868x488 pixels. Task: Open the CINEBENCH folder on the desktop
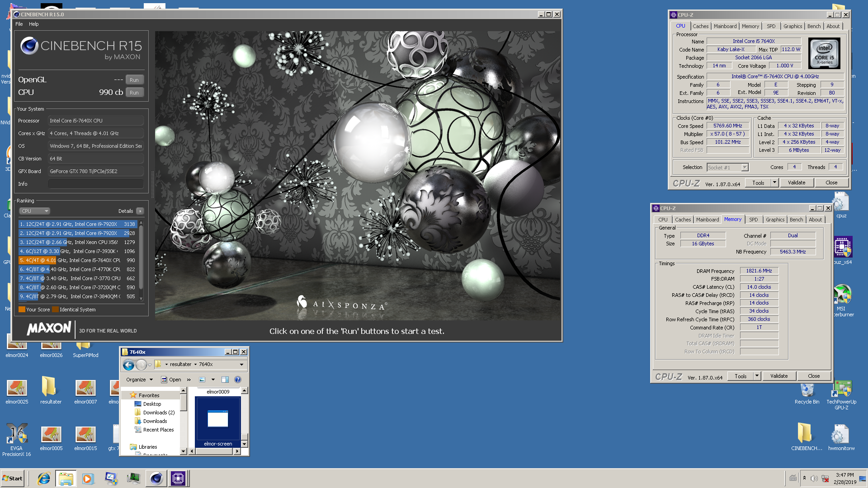pyautogui.click(x=807, y=436)
